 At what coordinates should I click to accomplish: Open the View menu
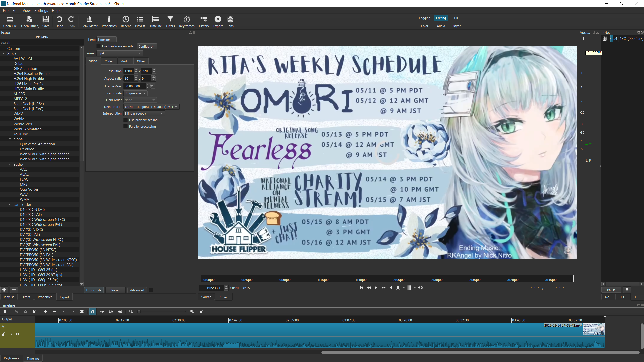tap(26, 10)
